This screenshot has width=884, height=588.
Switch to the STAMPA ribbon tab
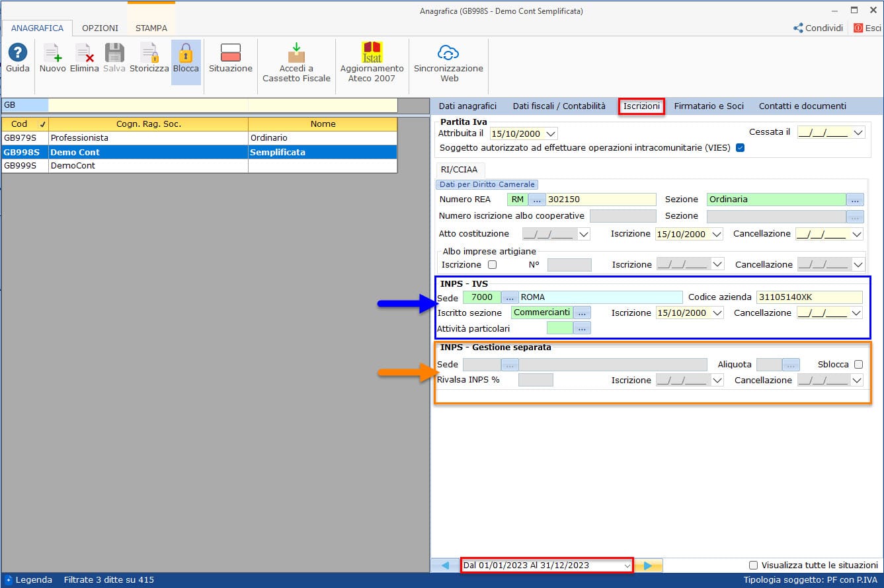(151, 28)
